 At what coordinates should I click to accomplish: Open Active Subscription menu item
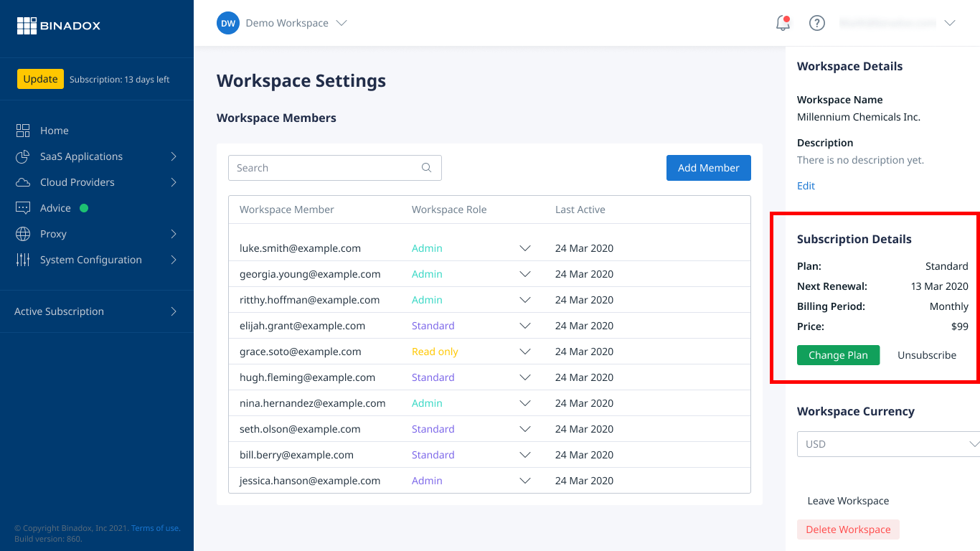[59, 311]
